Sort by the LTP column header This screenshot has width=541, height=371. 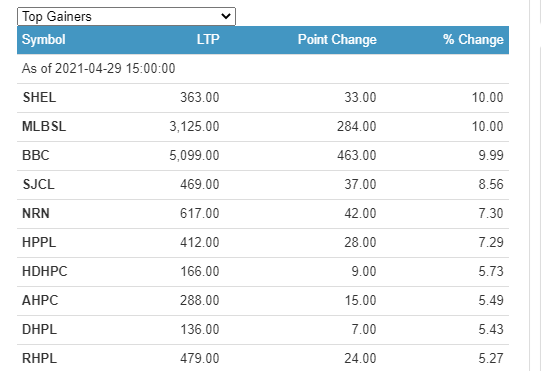tap(208, 40)
